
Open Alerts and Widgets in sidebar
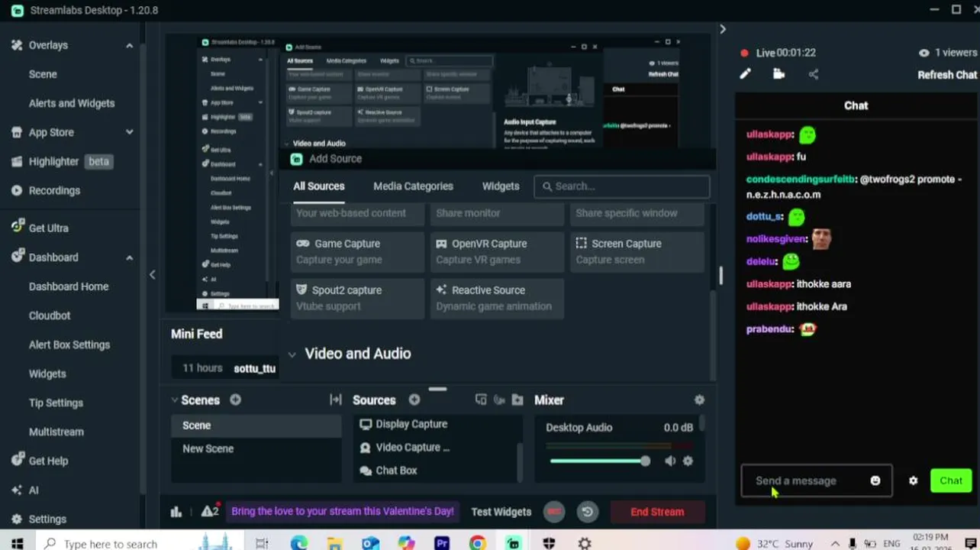tap(72, 103)
